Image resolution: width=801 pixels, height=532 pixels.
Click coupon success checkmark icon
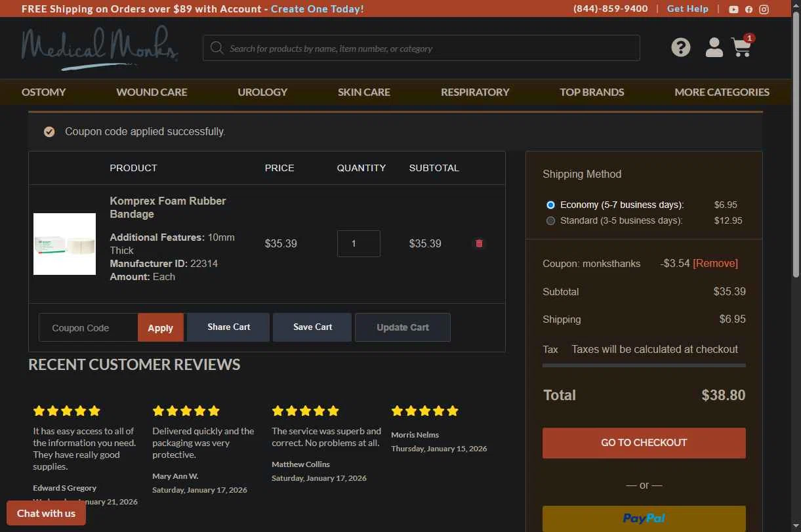tap(49, 132)
